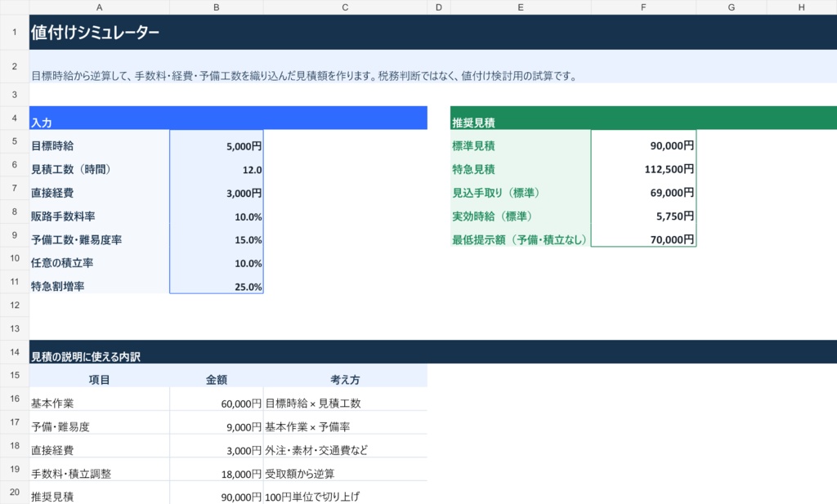
Task: Select the 3,000円 amount in row 18
Action: pos(216,446)
